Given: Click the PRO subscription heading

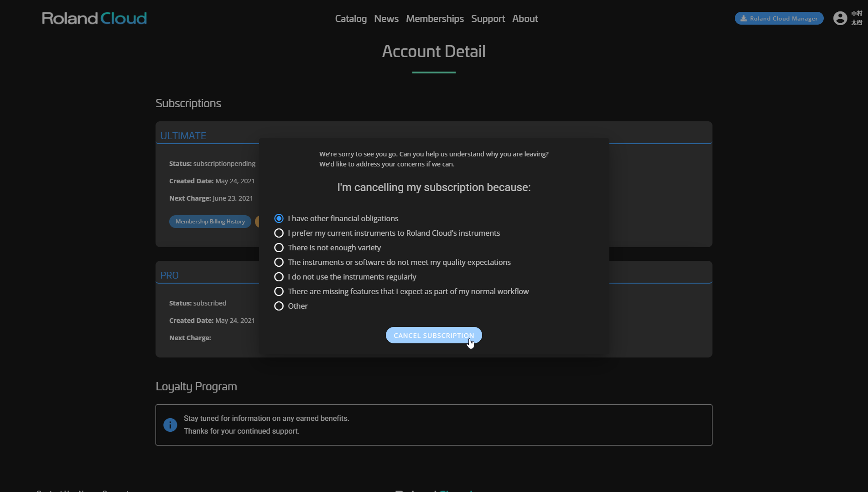Looking at the screenshot, I should (169, 275).
